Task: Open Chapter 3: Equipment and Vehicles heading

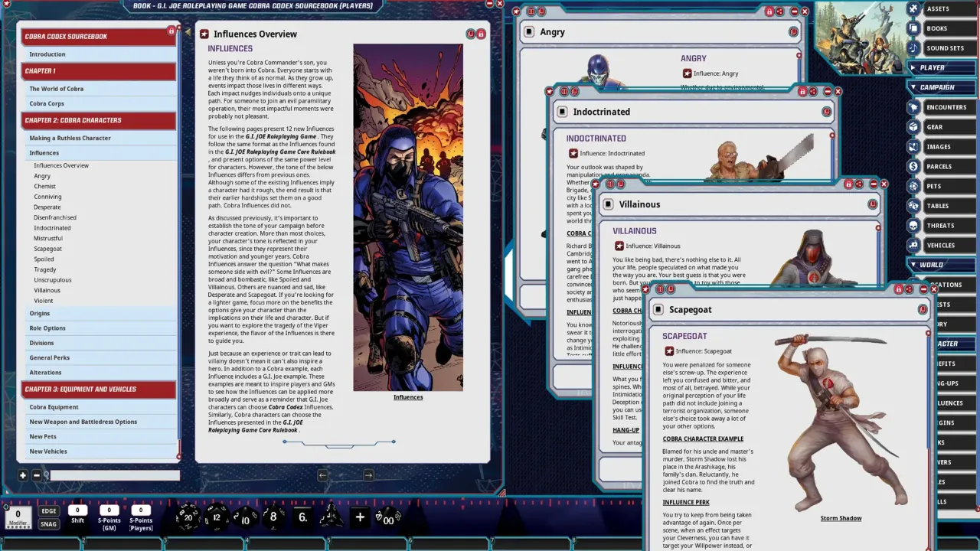Action: click(x=99, y=389)
